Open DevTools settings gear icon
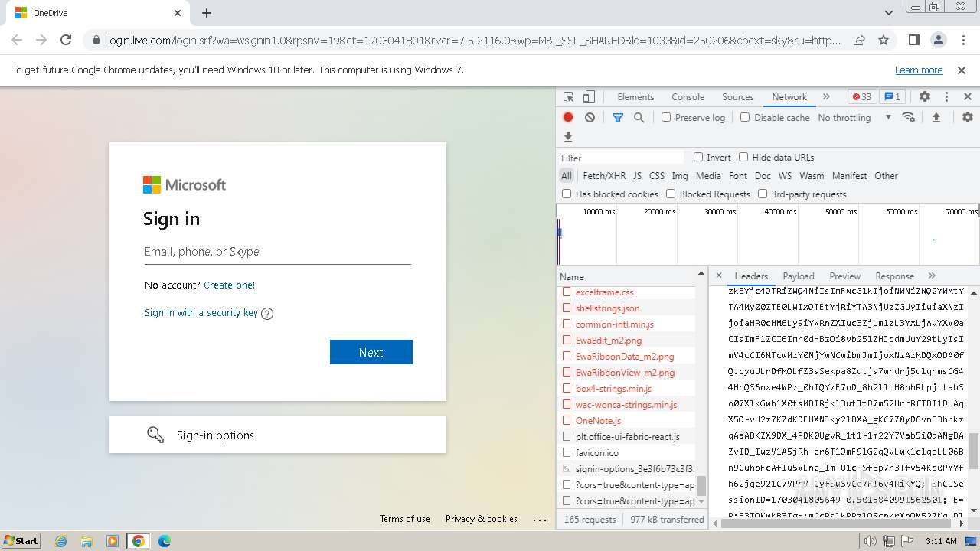980x551 pixels. point(925,97)
